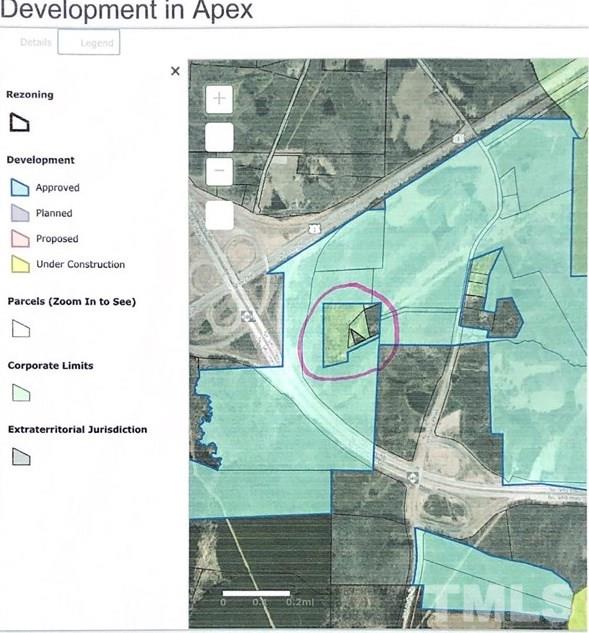Click the Extraterritorial Jurisdiction gray swatch

21,457
